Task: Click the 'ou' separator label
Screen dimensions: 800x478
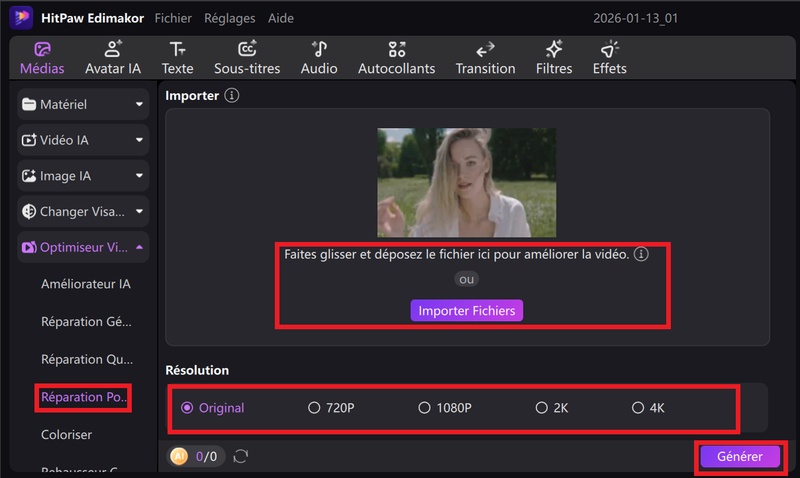Action: (466, 279)
